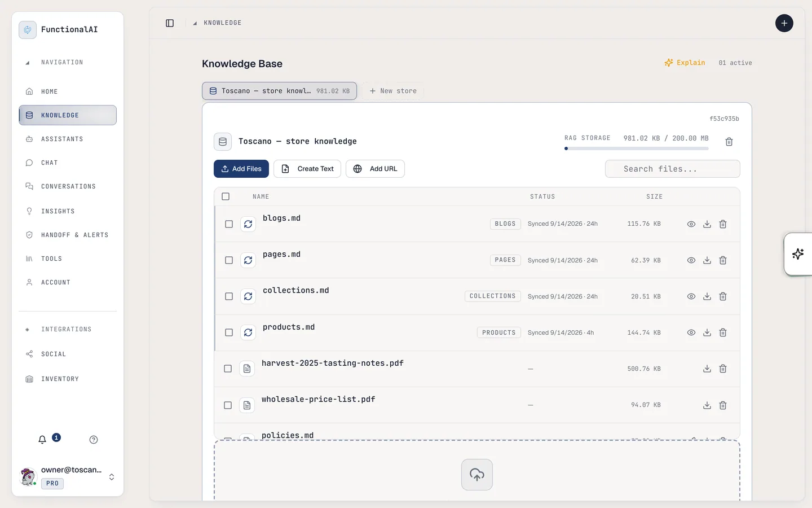Image resolution: width=812 pixels, height=508 pixels.
Task: Delete blogs.md using trash icon
Action: click(723, 224)
